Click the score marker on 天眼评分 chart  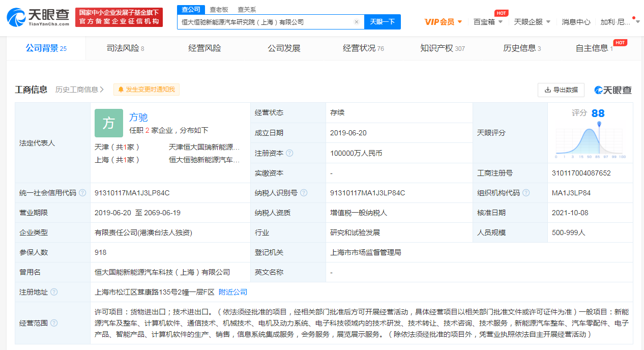pos(599,124)
